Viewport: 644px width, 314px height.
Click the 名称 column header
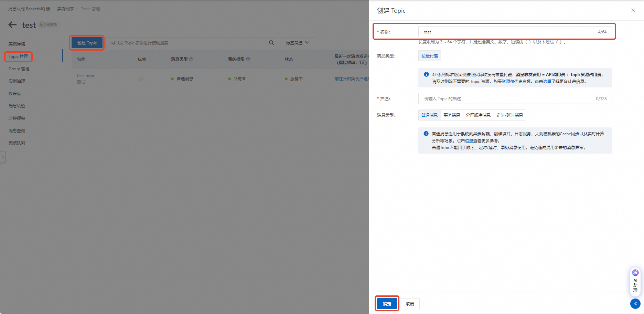point(81,60)
